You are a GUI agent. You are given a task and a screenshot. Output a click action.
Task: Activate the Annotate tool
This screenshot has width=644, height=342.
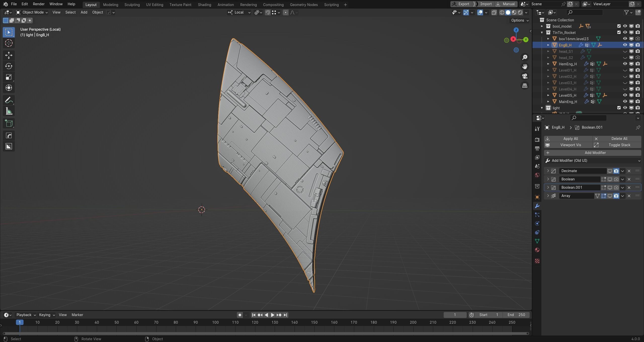pos(9,100)
